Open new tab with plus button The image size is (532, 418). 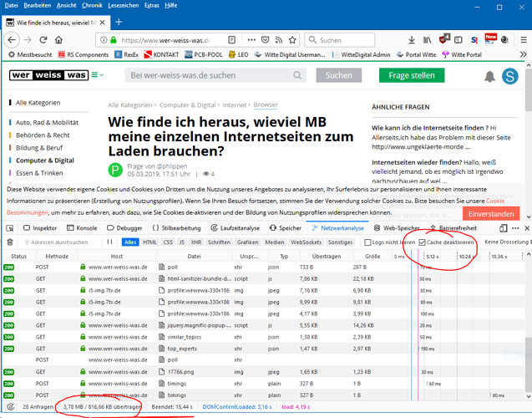pos(119,23)
